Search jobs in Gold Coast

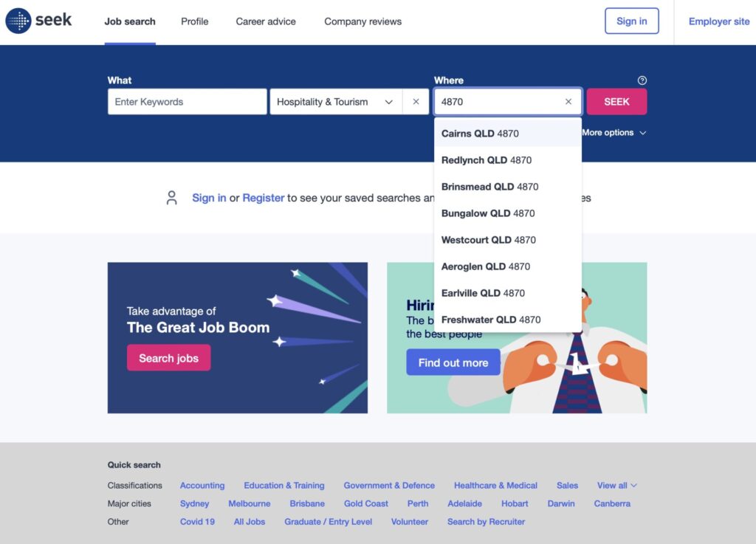tap(366, 503)
